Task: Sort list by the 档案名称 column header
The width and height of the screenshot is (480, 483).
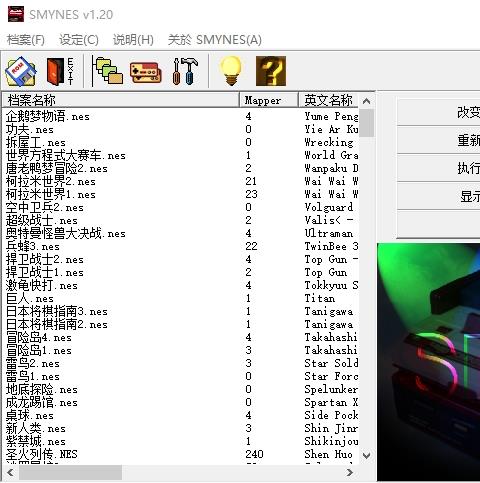Action: pos(121,100)
